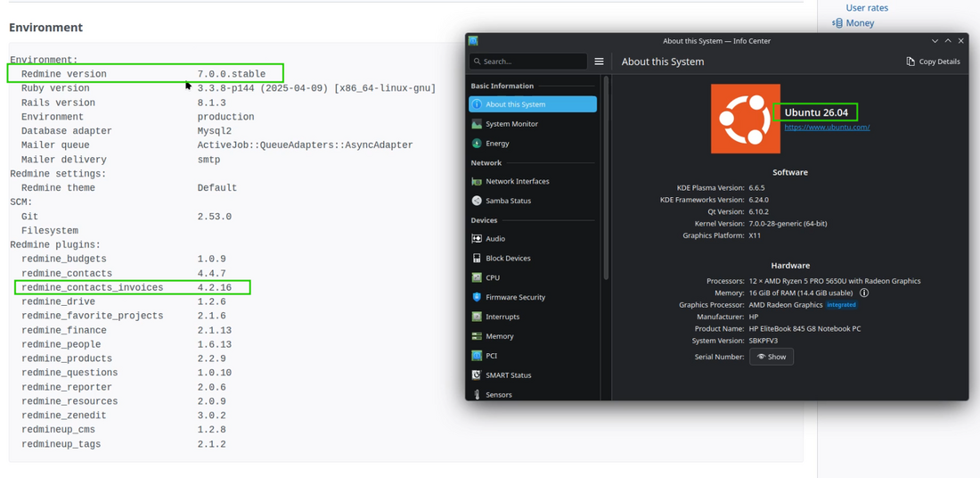Click the redmine_drive plugin name

click(58, 301)
